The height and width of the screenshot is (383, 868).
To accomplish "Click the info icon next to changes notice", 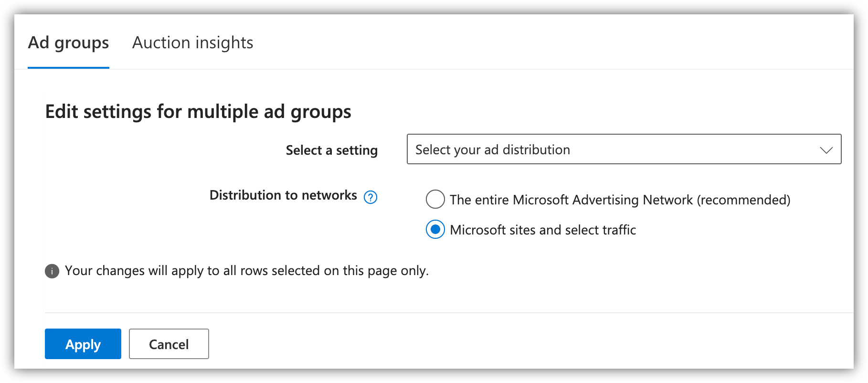I will point(52,271).
